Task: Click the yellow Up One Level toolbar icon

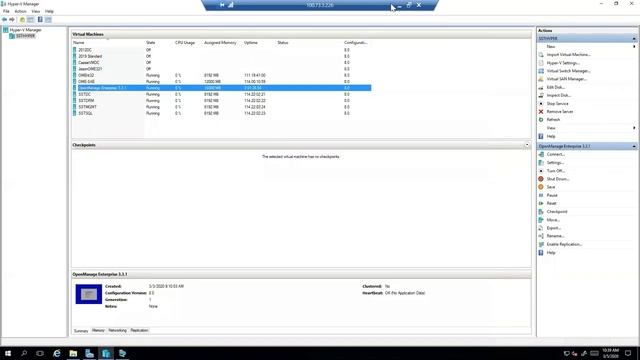Action: 22,20
